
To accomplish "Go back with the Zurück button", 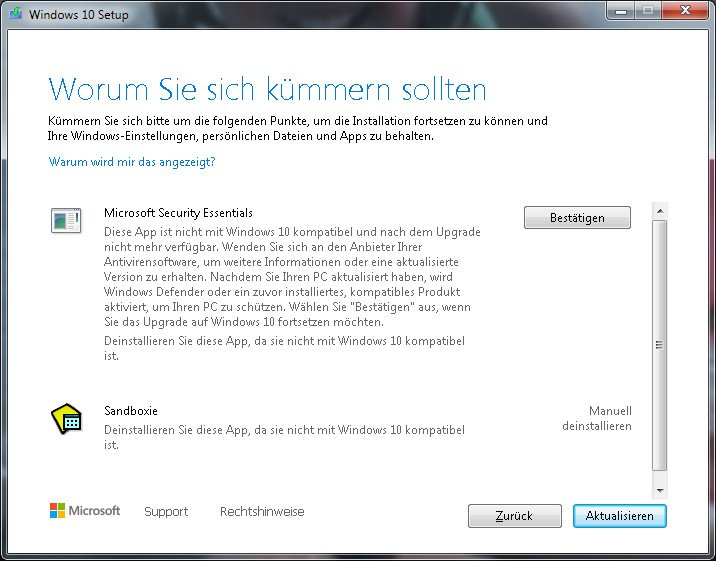I will tap(515, 516).
